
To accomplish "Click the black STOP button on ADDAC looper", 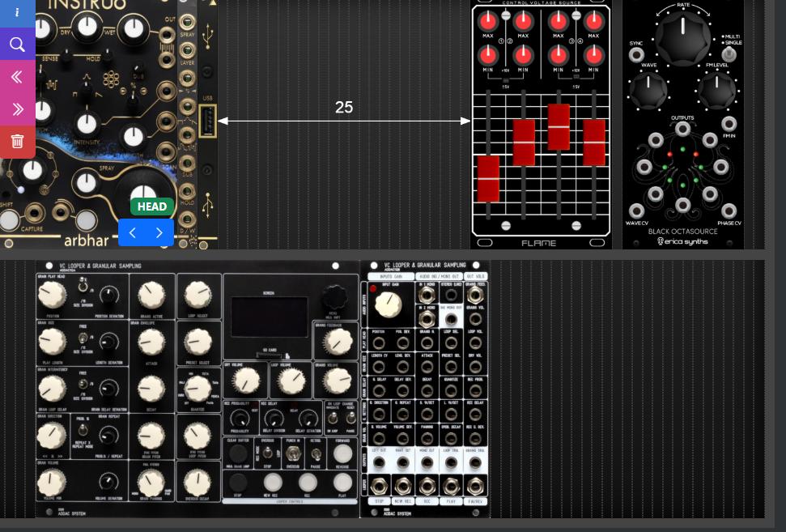I will point(238,483).
